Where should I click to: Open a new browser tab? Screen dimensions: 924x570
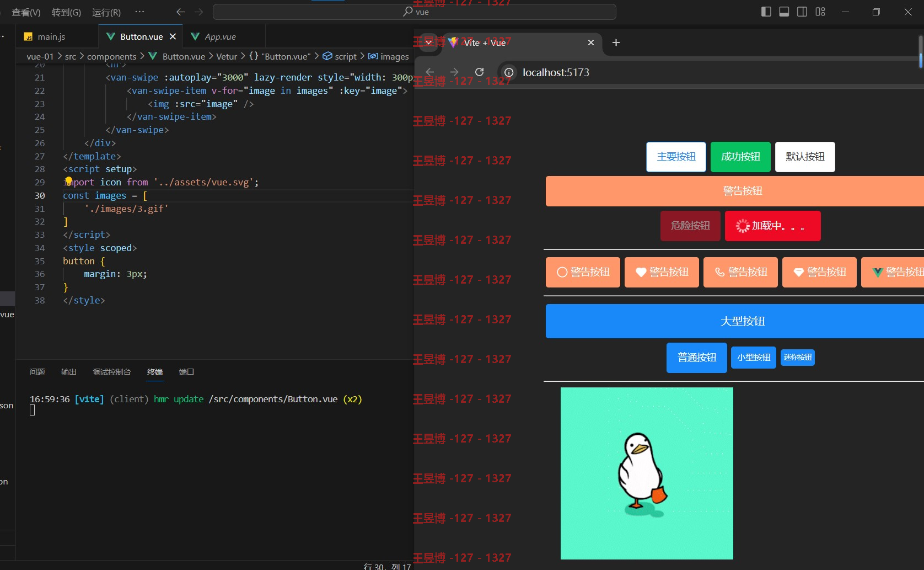pos(616,42)
